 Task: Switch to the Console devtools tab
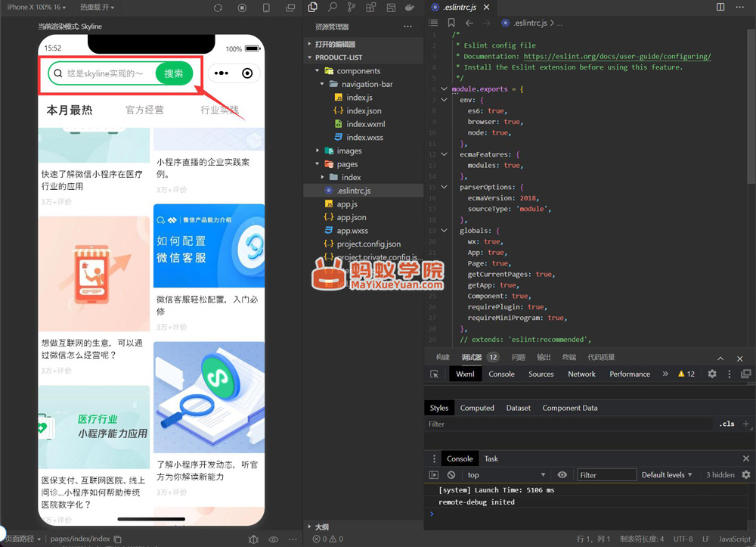[x=501, y=374]
